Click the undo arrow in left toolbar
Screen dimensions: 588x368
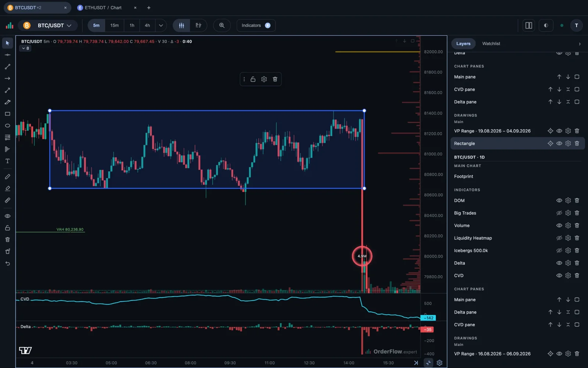tap(7, 263)
